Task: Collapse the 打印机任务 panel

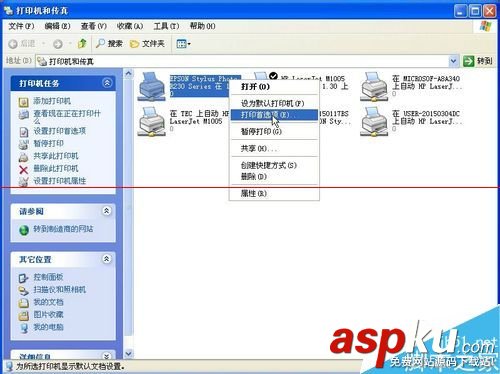Action: coord(107,83)
